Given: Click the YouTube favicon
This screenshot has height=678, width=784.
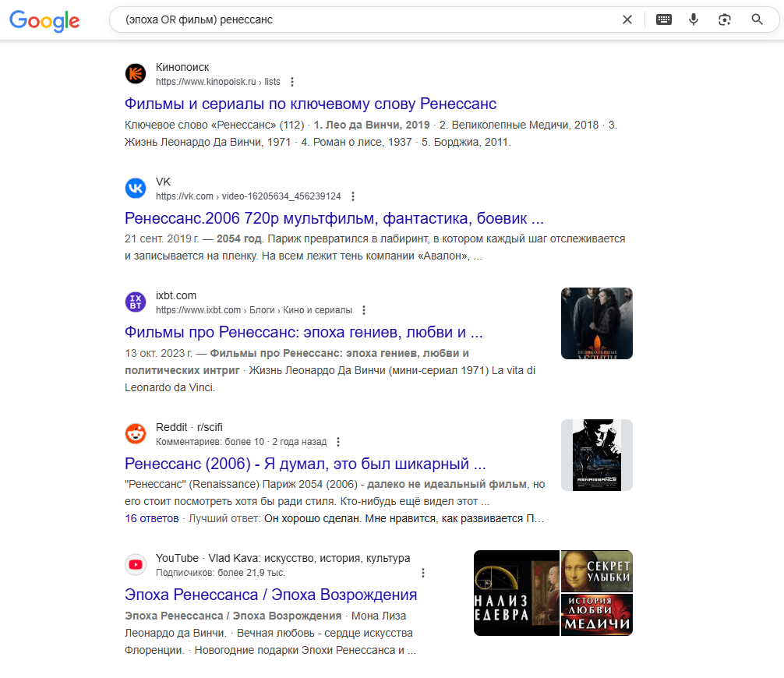Looking at the screenshot, I should [136, 564].
